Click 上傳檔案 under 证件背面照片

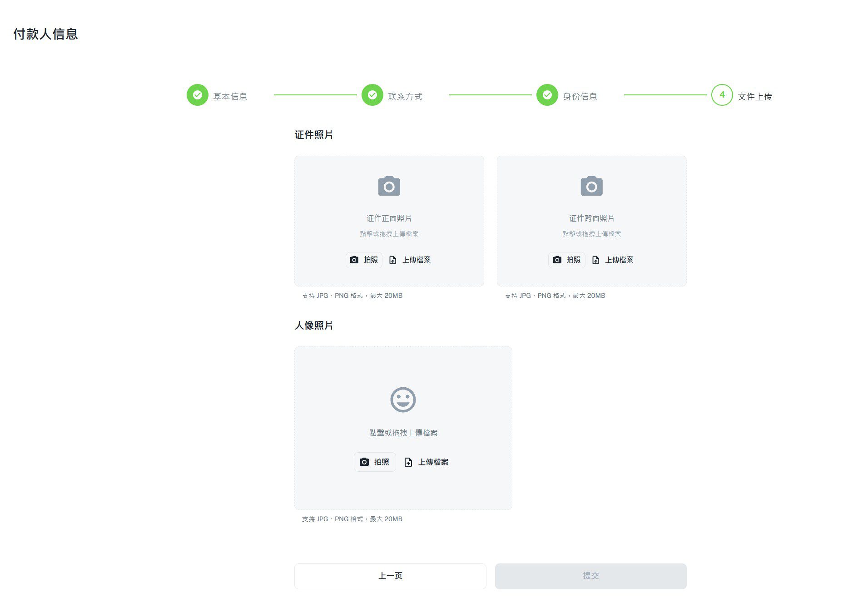coord(613,260)
